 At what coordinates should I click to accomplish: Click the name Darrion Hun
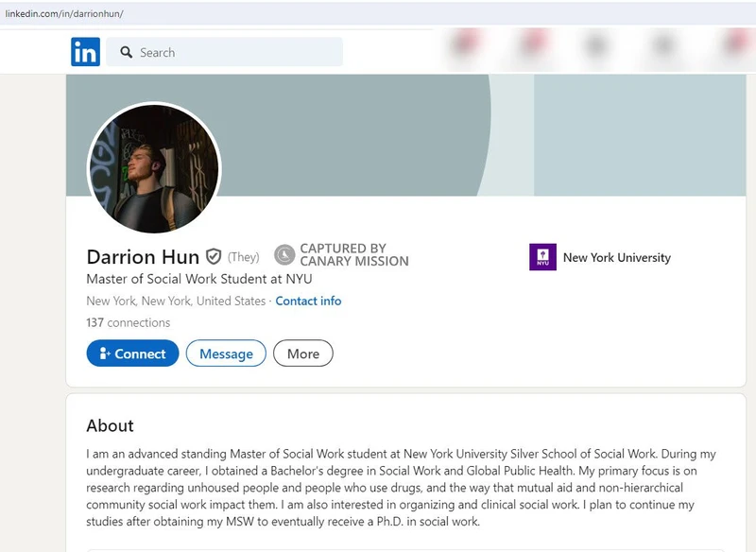pos(142,256)
